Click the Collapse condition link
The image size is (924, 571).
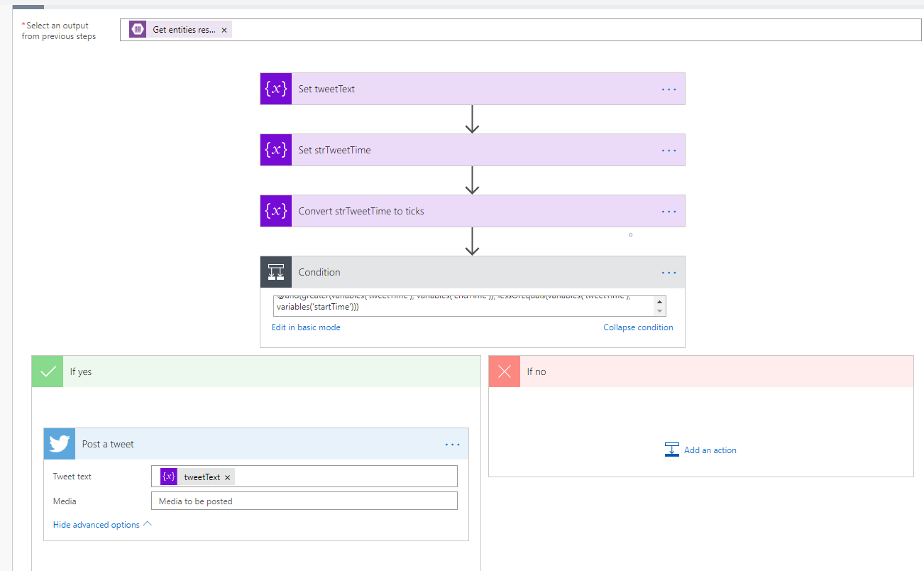pos(638,327)
